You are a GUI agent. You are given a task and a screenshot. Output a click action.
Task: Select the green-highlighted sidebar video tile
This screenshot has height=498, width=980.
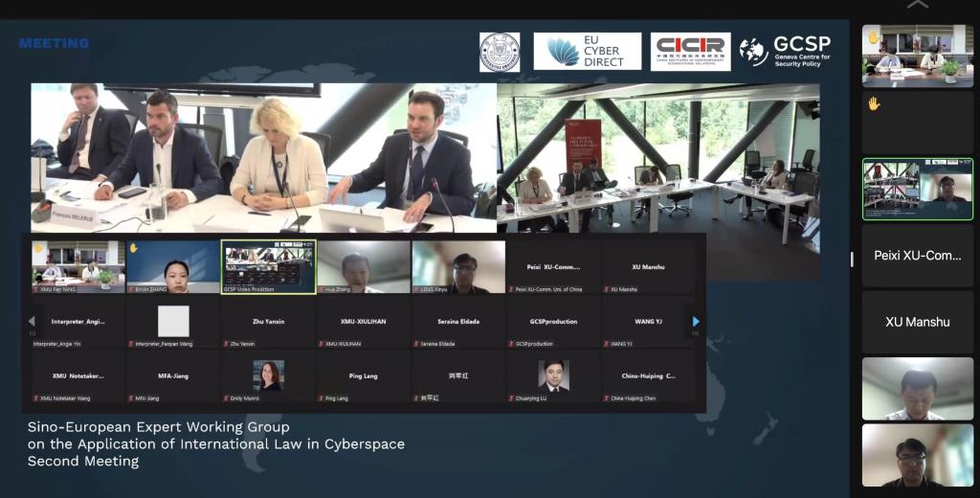[917, 189]
